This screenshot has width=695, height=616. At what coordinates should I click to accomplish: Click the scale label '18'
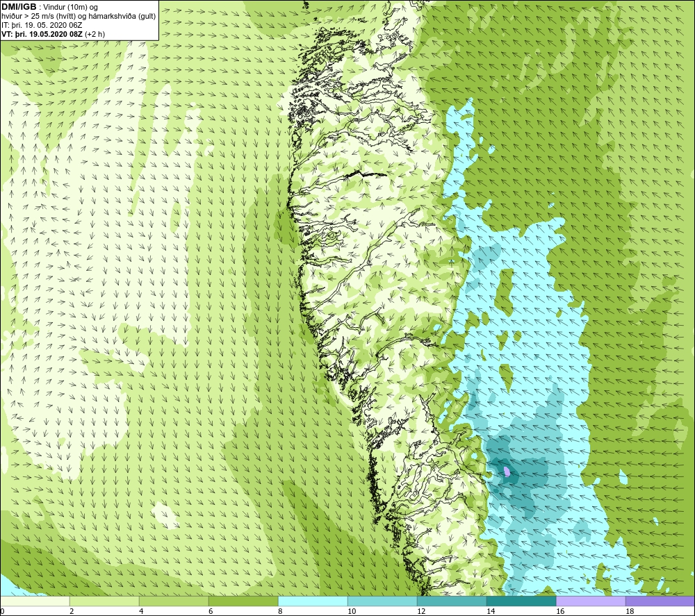(x=630, y=611)
